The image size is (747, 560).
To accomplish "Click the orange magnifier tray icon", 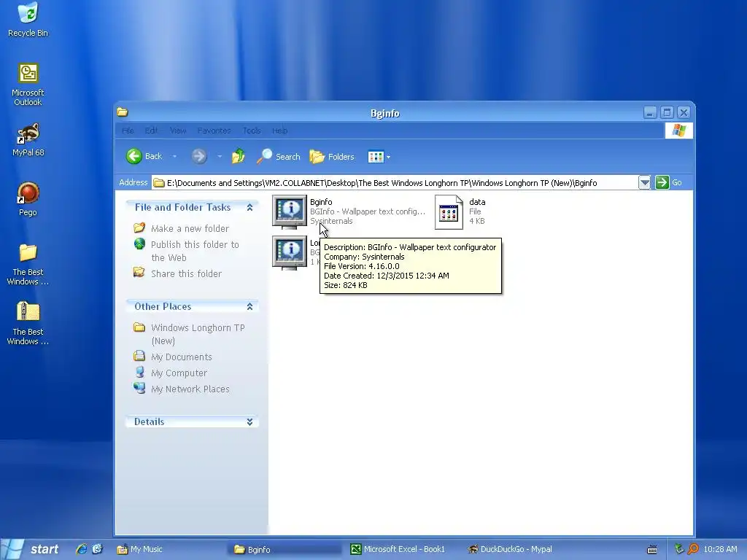I will click(x=693, y=549).
